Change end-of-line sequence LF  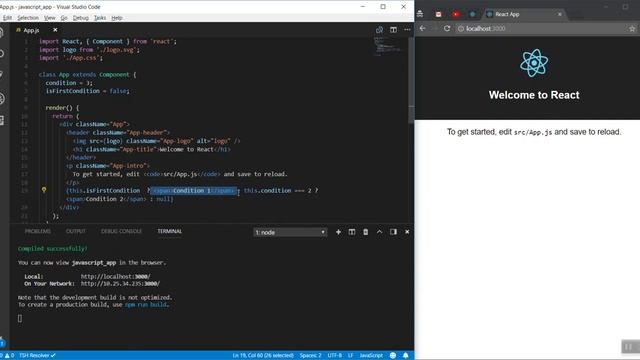click(351, 356)
